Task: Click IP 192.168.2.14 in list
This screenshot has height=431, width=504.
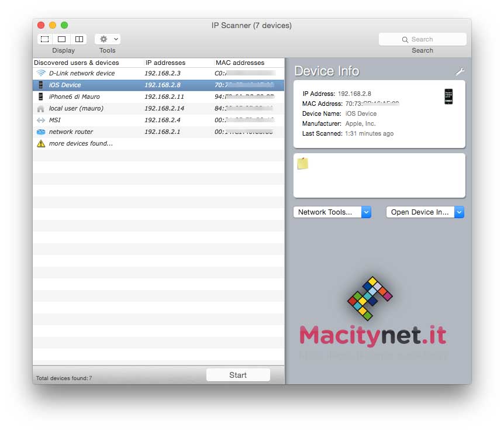Action: point(164,108)
